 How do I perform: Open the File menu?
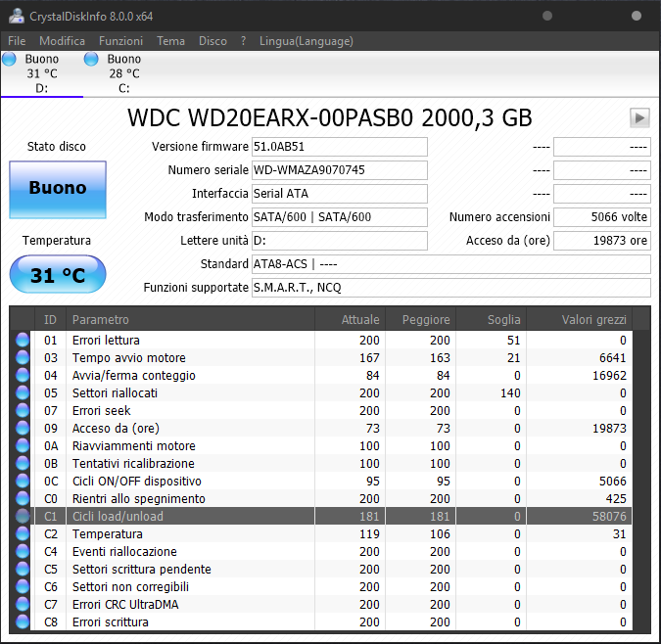point(17,41)
